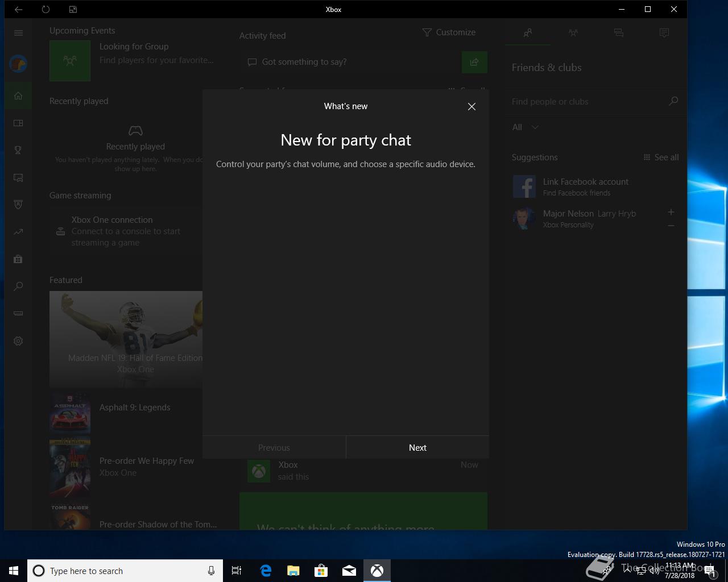The width and height of the screenshot is (728, 582).
Task: Click See all suggestions link
Action: (661, 157)
